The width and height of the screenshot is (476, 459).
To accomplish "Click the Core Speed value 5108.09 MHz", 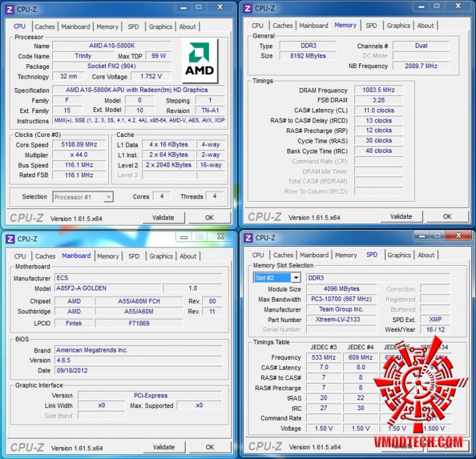I will tap(79, 145).
